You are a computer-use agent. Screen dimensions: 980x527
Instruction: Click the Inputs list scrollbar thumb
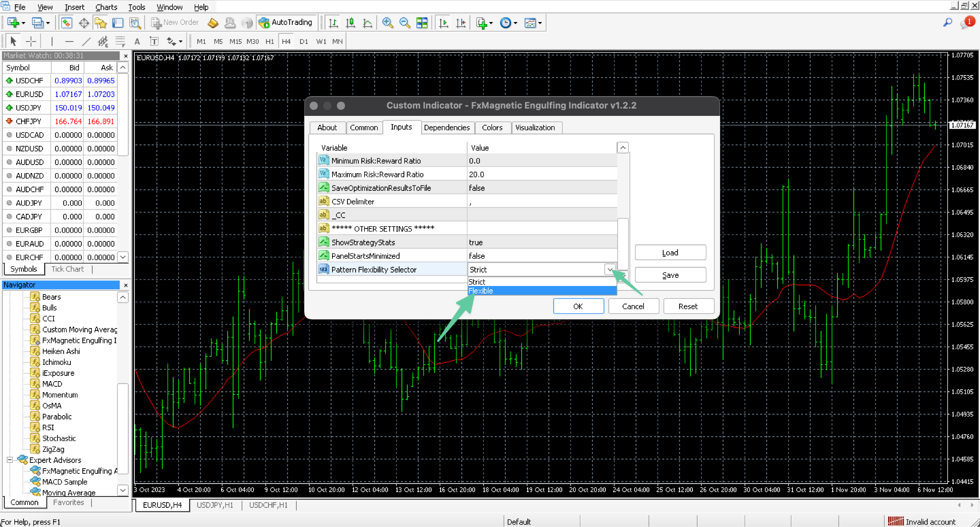pos(623,244)
